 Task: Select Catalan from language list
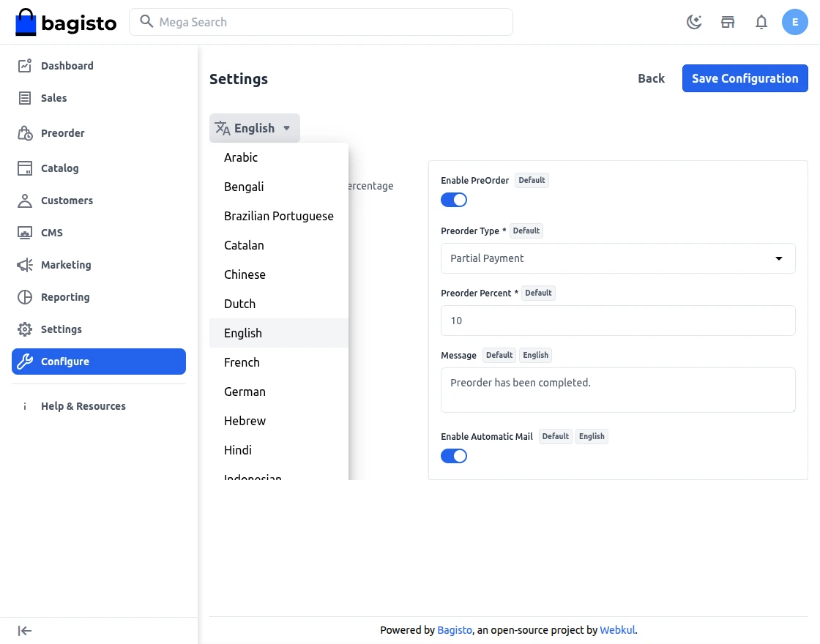(x=279, y=245)
